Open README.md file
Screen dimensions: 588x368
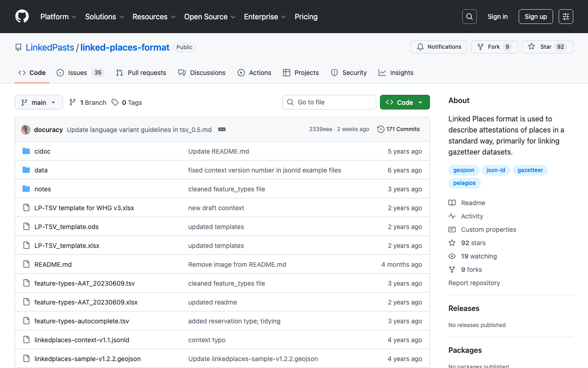(53, 264)
